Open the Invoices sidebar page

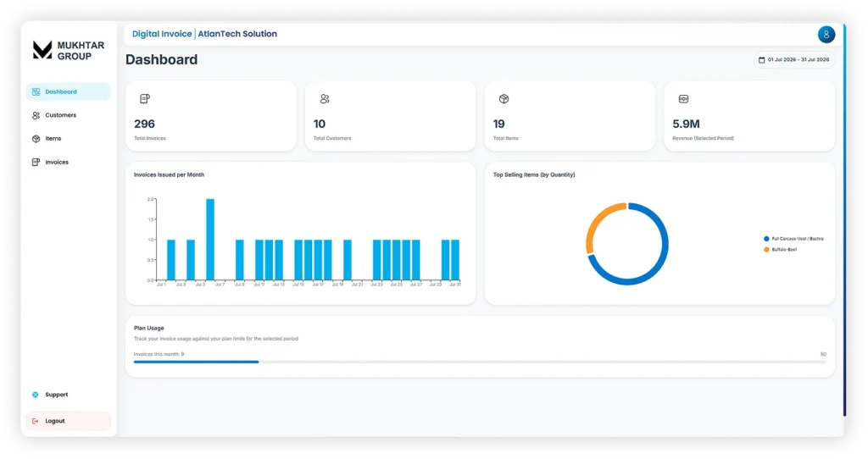pyautogui.click(x=68, y=162)
